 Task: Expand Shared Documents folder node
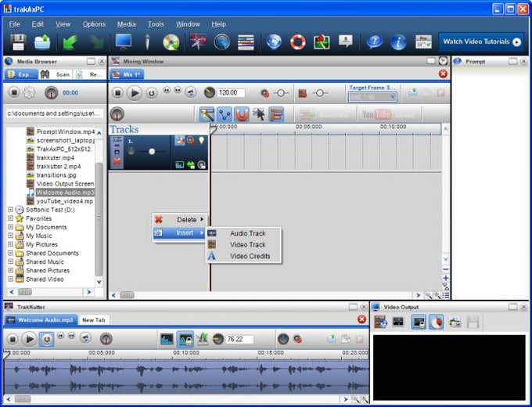pyautogui.click(x=10, y=254)
